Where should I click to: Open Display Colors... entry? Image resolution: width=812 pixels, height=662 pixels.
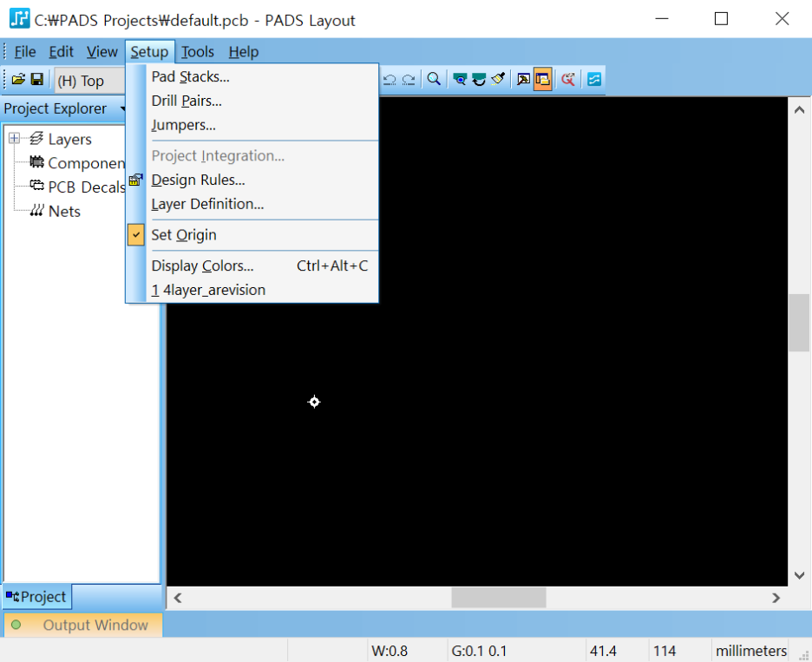coord(252,265)
